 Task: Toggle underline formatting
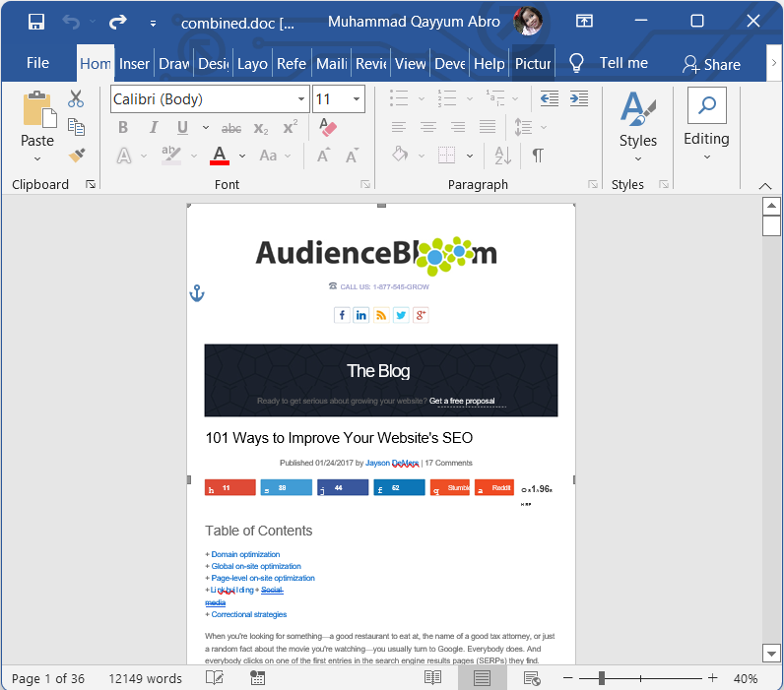(x=183, y=127)
